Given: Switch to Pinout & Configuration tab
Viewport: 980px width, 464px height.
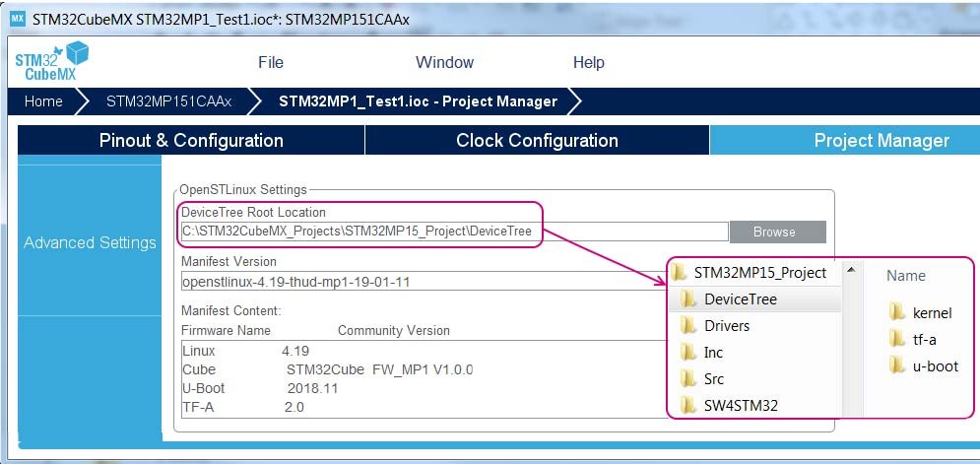Looking at the screenshot, I should point(191,140).
